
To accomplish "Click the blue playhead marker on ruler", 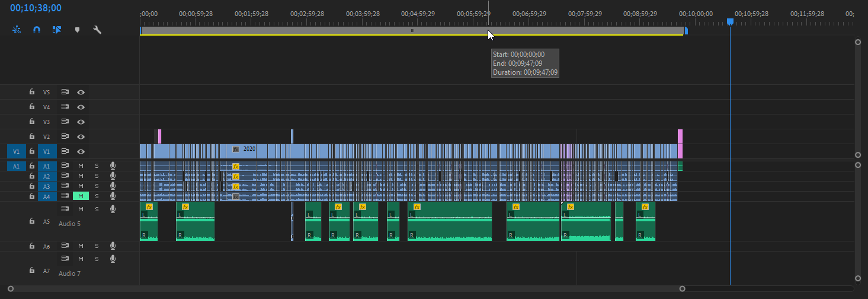I will [x=730, y=22].
